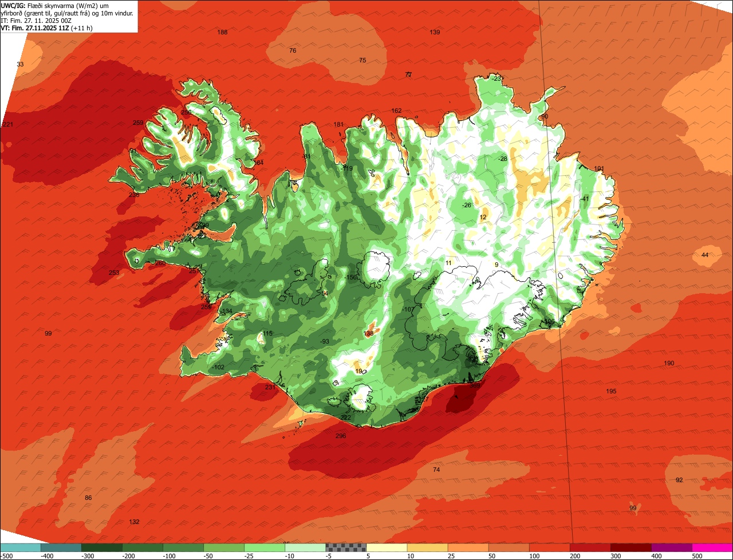The image size is (733, 560).
Task: Click the map value -28
Action: [503, 159]
